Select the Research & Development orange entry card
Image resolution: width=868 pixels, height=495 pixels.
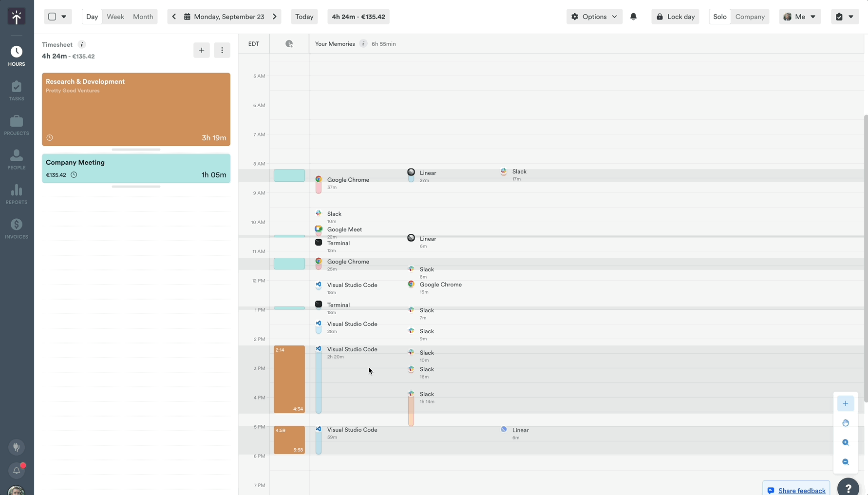click(136, 109)
